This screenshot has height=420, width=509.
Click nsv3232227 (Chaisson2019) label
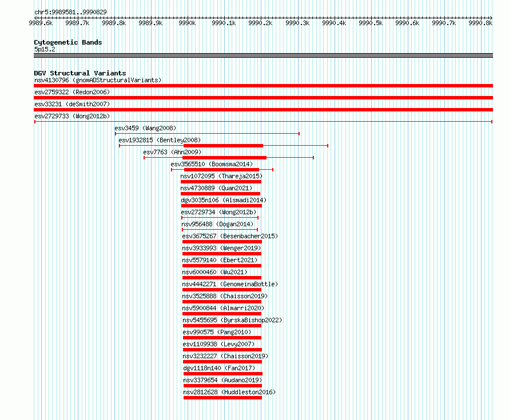(225, 356)
